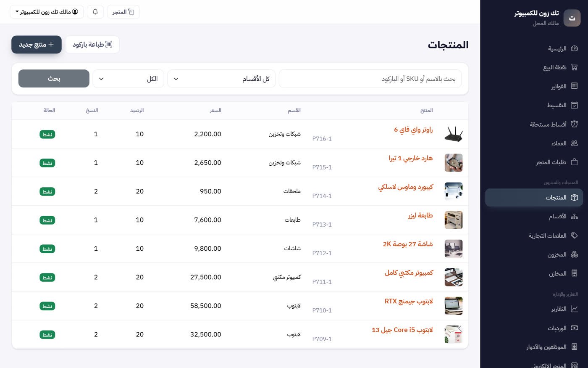Click the ت store avatar badge
Image resolution: width=588 pixels, height=368 pixels.
point(572,18)
